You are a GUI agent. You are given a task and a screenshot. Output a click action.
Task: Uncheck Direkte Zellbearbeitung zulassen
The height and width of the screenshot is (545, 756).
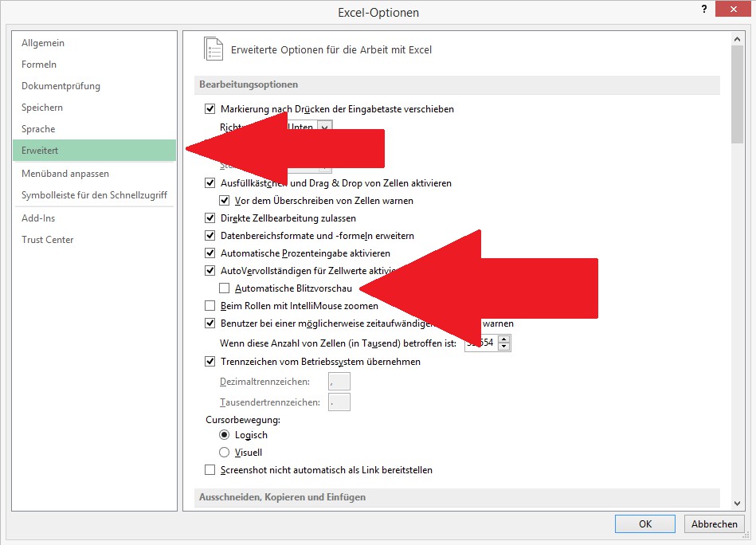point(210,218)
